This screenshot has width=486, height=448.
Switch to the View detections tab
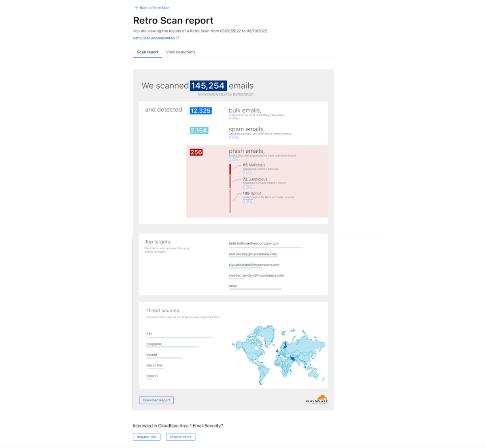point(181,52)
